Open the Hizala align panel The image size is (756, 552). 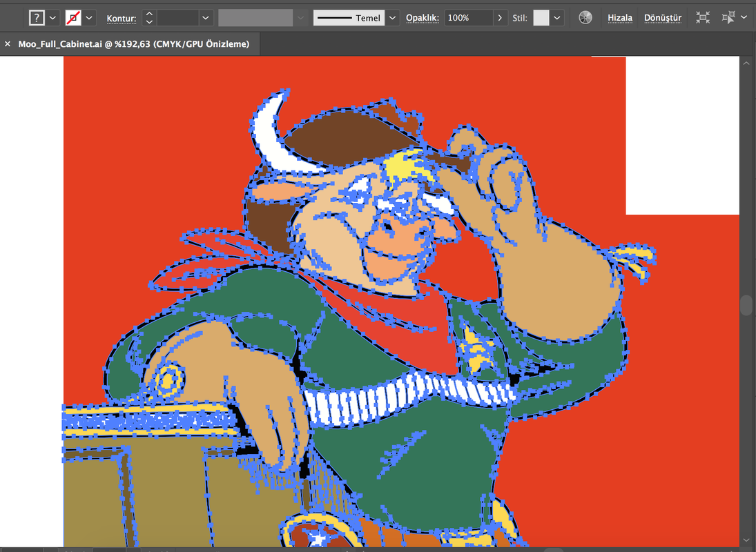[619, 18]
